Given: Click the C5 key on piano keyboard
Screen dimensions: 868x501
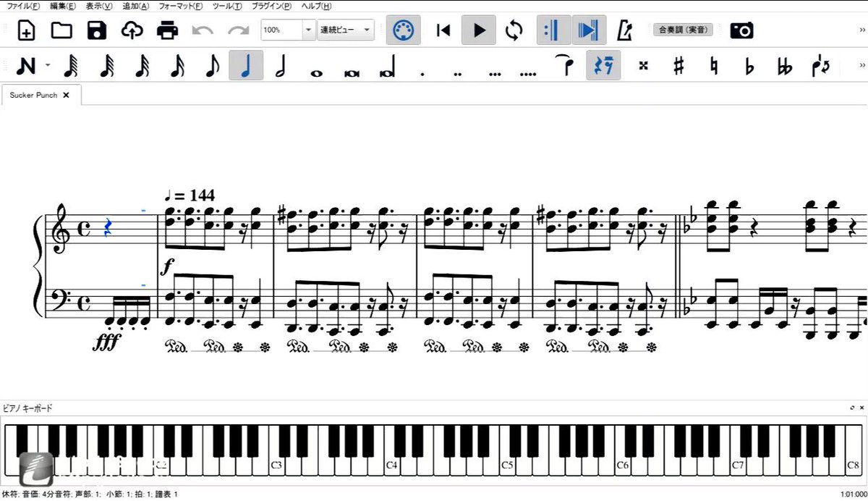Looking at the screenshot, I should click(x=506, y=450).
